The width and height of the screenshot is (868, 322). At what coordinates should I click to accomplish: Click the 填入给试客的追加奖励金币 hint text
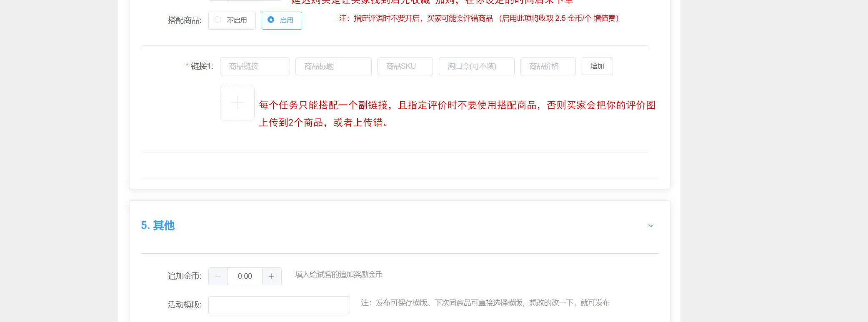(x=339, y=275)
